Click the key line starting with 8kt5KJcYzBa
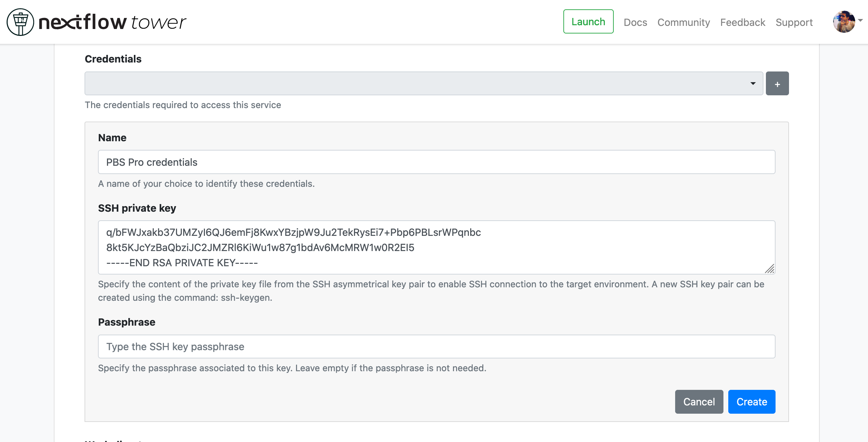The width and height of the screenshot is (868, 442). [x=260, y=248]
